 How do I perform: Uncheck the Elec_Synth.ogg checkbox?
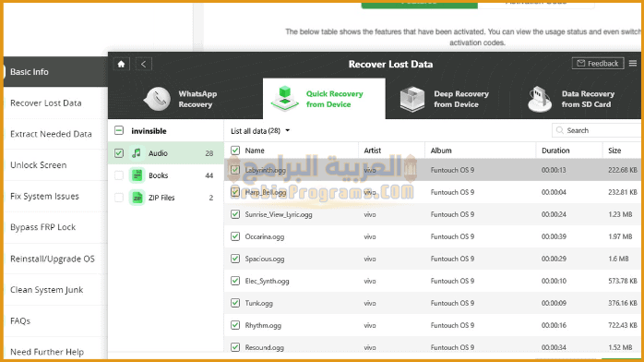point(235,281)
